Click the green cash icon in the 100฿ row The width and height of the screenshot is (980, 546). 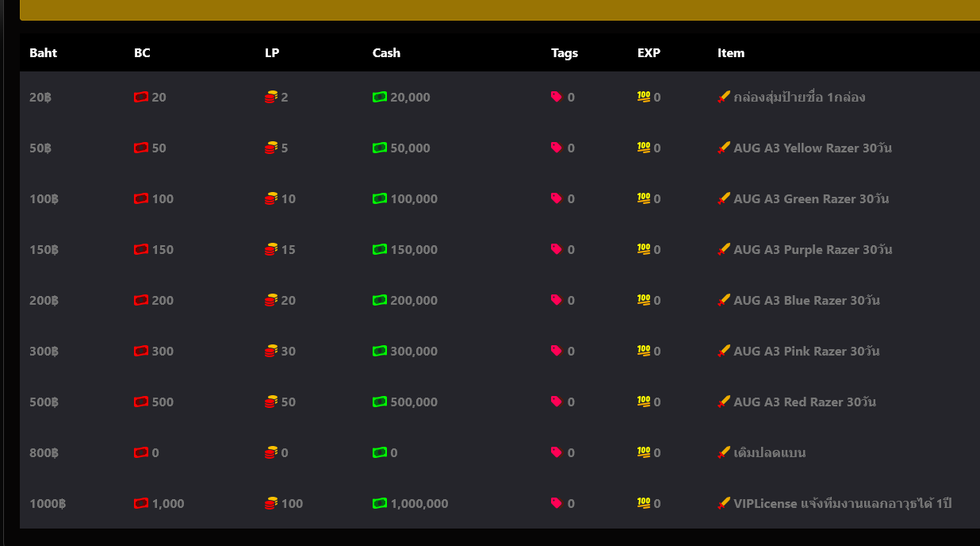point(380,198)
